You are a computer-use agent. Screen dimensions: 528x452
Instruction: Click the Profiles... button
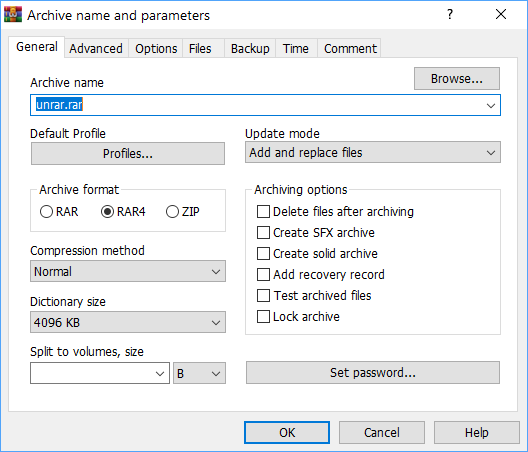tap(128, 154)
